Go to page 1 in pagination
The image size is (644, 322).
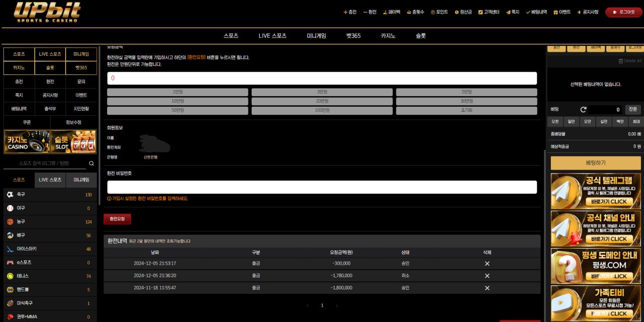pyautogui.click(x=322, y=305)
